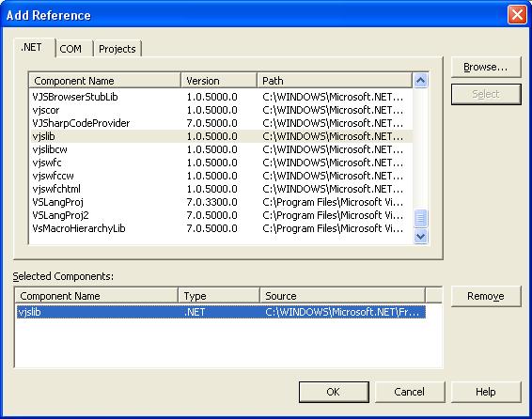Select the vjswfccw component
532x419 pixels.
click(221, 176)
